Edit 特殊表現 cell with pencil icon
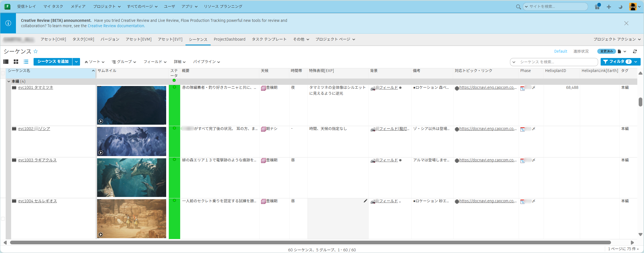 [365, 201]
